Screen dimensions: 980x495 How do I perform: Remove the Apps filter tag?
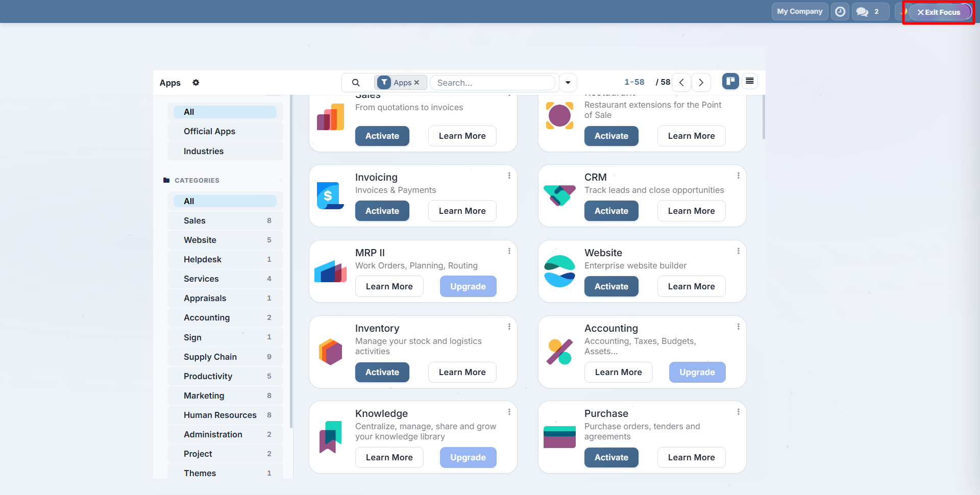(x=417, y=83)
